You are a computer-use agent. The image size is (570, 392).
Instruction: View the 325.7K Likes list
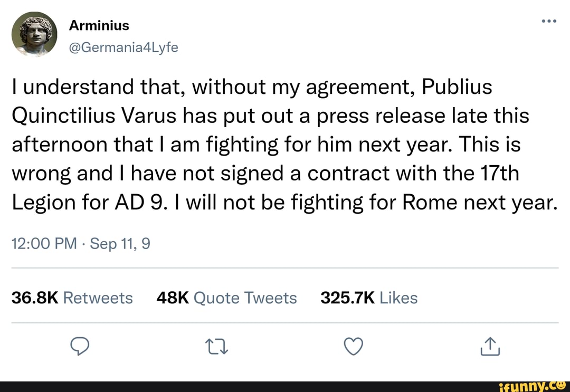(x=369, y=298)
